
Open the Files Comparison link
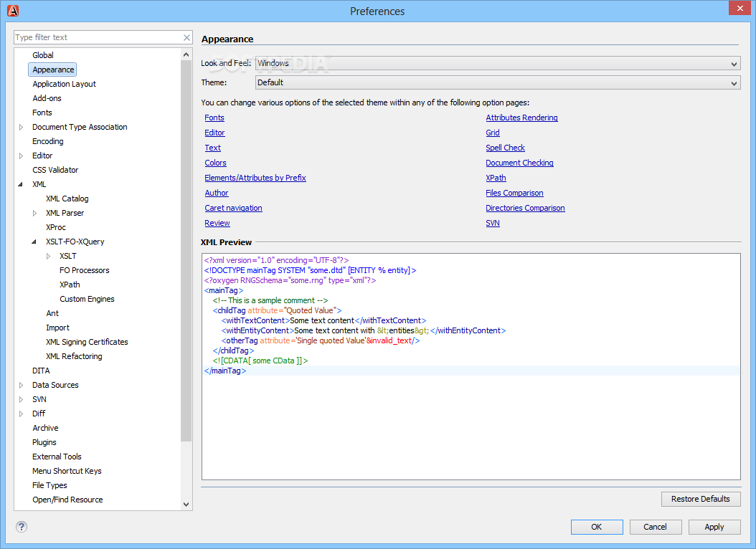(514, 193)
